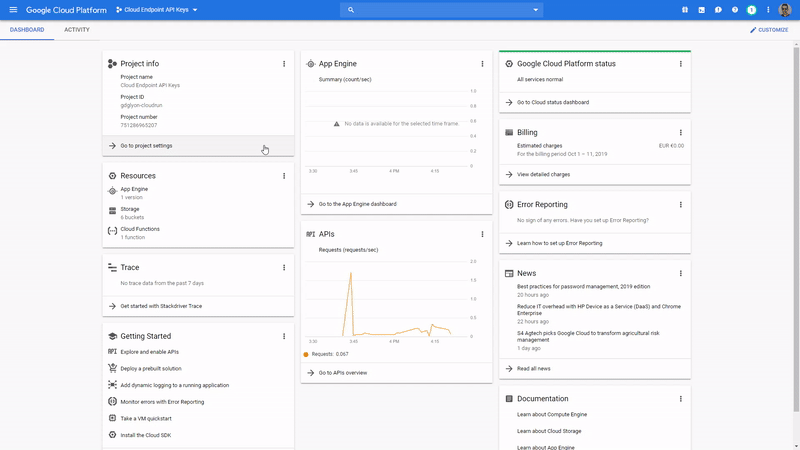The image size is (800, 450).
Task: Open Documentation card three-dot menu
Action: pos(681,399)
